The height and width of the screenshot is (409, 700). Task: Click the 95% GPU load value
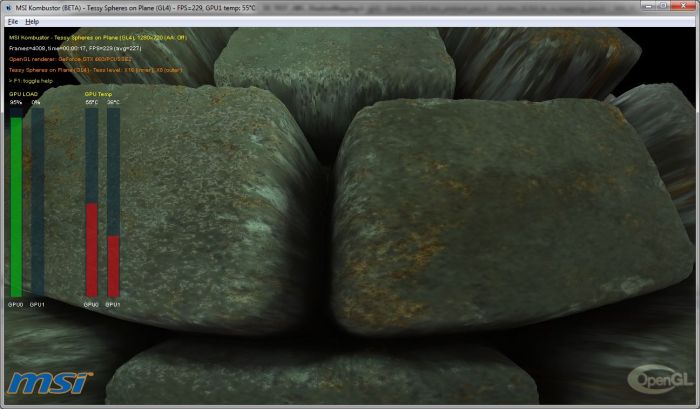pos(16,102)
